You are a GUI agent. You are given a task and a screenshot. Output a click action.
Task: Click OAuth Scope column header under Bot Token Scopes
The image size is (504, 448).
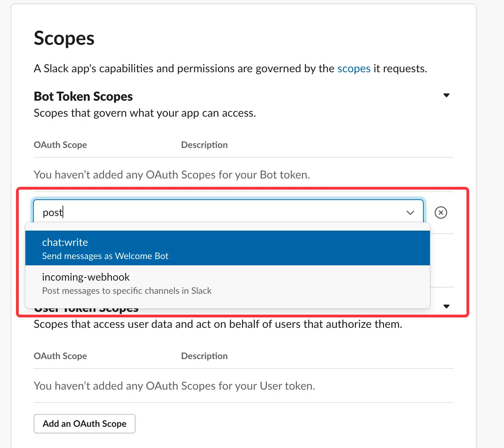coord(60,145)
